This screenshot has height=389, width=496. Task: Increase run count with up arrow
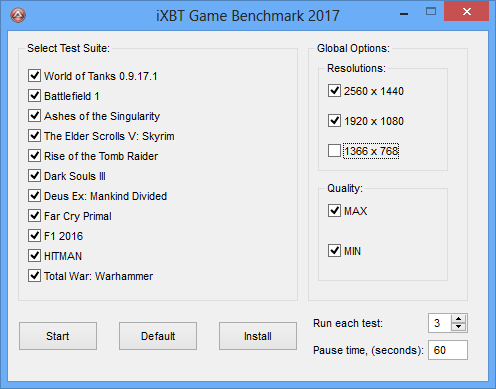459,319
